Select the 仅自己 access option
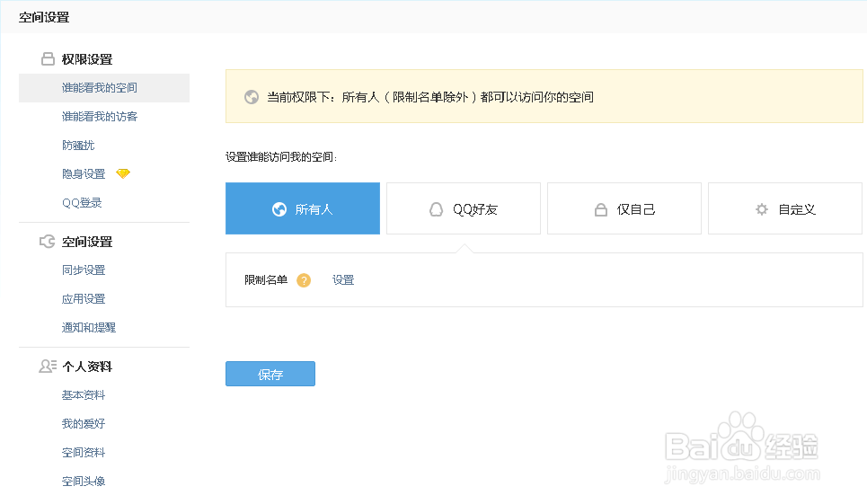This screenshot has height=504, width=867. pos(624,208)
